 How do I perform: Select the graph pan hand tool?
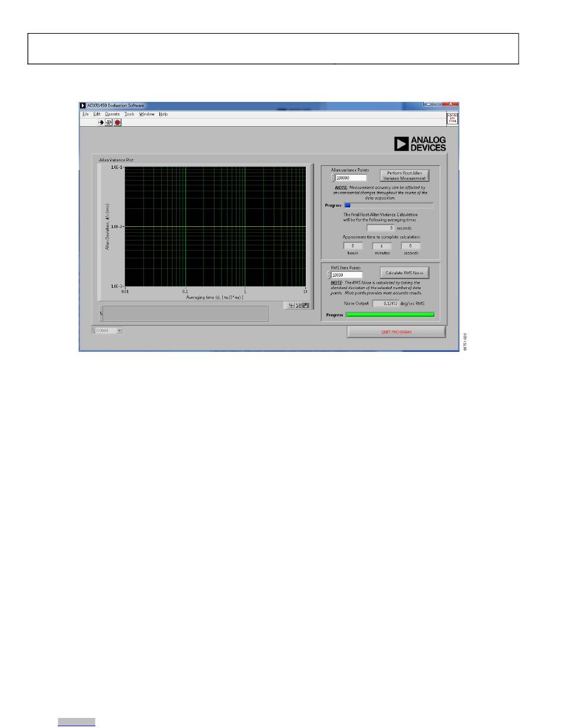(306, 306)
